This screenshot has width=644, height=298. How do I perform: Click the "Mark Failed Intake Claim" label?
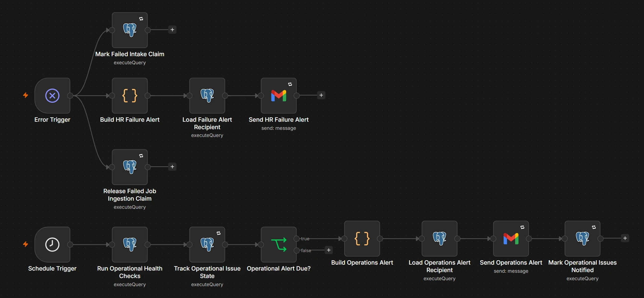point(130,54)
